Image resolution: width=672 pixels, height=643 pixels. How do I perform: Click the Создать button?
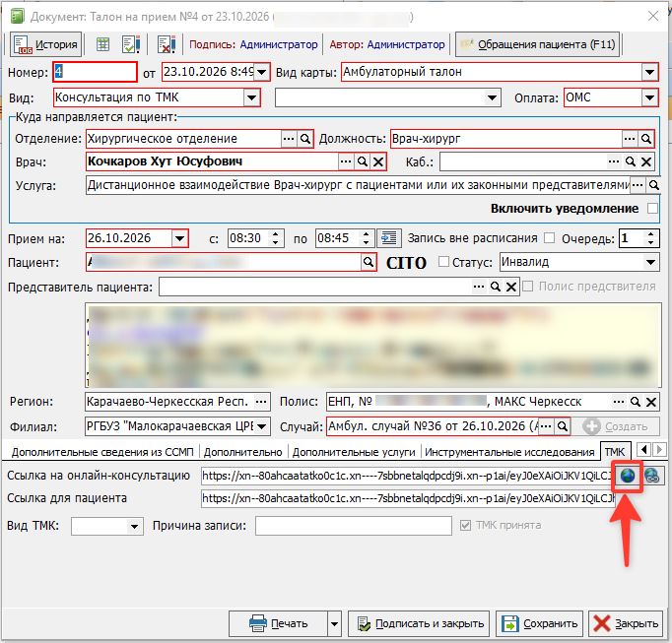pos(616,426)
